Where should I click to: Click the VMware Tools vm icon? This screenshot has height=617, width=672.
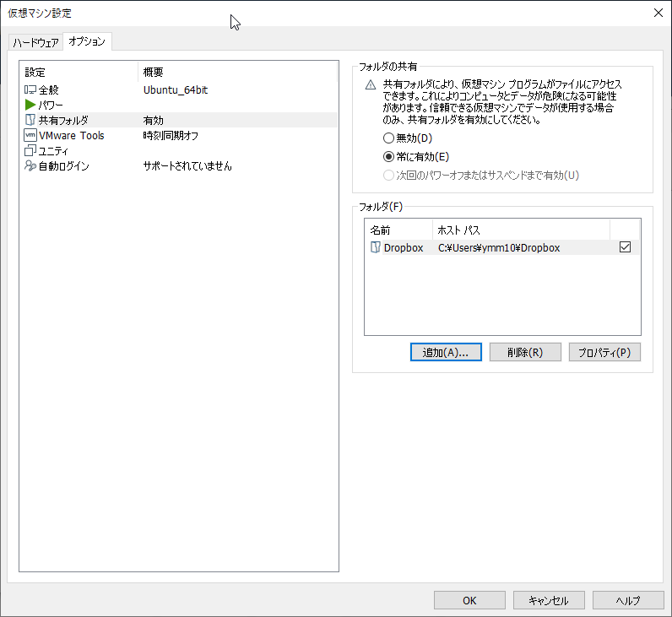click(30, 135)
